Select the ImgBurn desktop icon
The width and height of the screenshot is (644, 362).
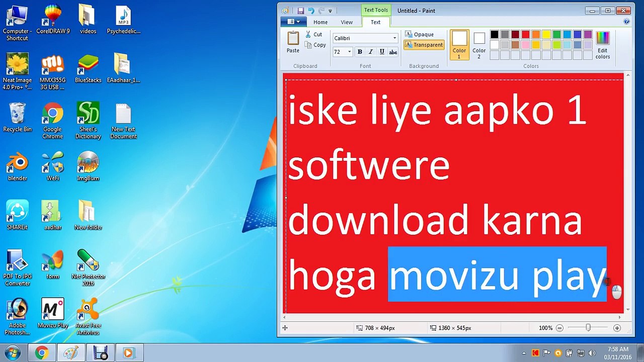pyautogui.click(x=88, y=166)
